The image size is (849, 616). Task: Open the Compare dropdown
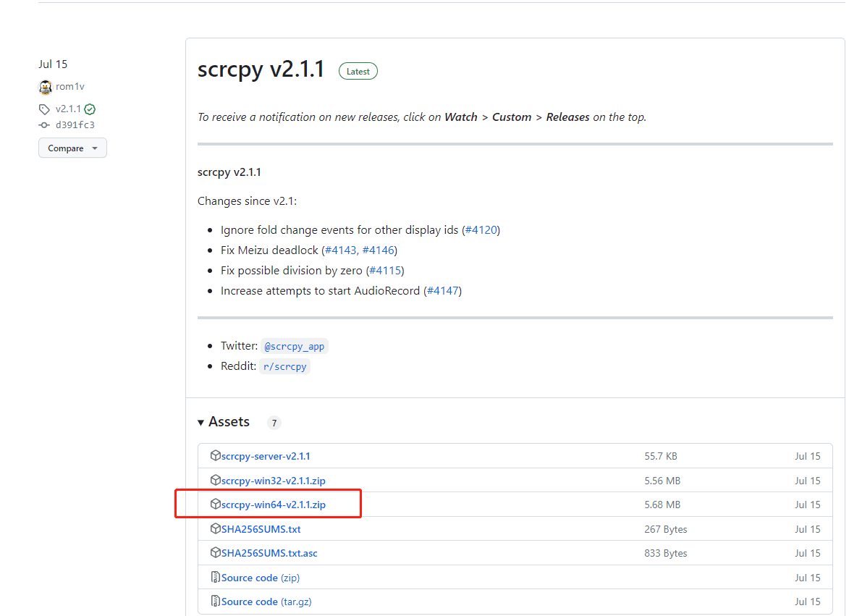click(x=72, y=148)
